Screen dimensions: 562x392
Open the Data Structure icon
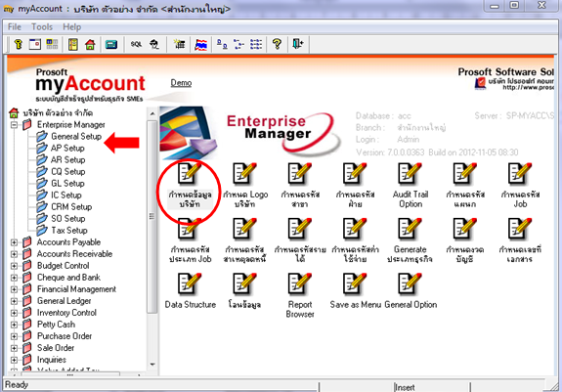point(190,290)
